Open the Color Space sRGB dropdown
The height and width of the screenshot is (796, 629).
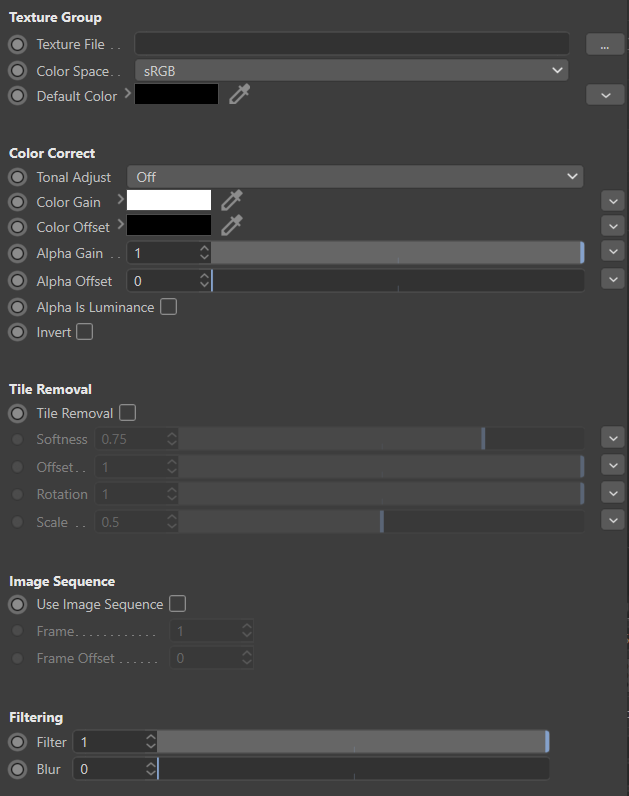[351, 71]
